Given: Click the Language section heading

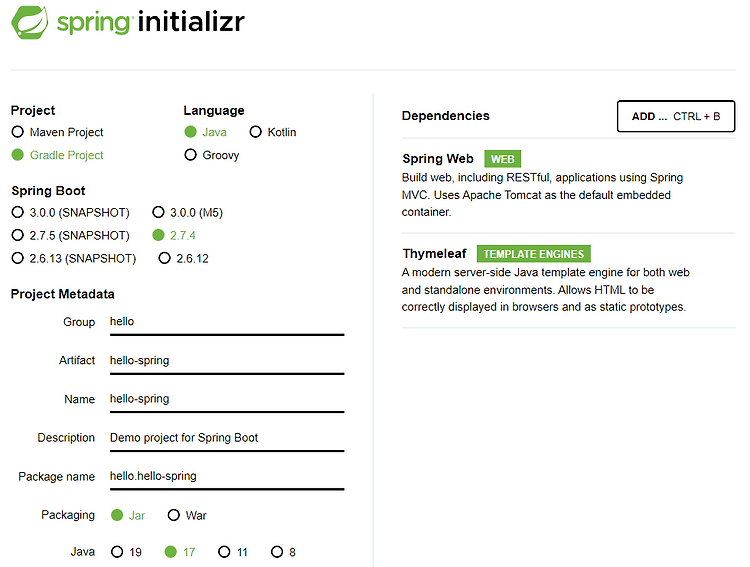Looking at the screenshot, I should 214,111.
